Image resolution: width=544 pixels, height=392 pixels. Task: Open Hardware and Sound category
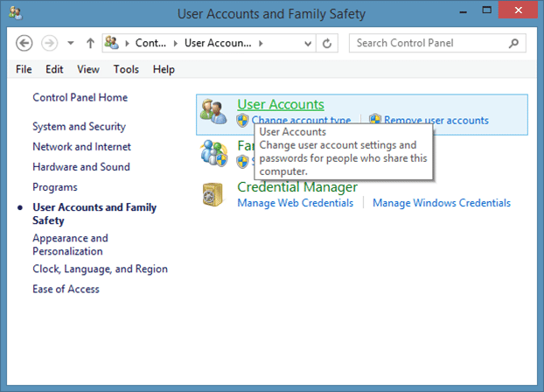(81, 167)
